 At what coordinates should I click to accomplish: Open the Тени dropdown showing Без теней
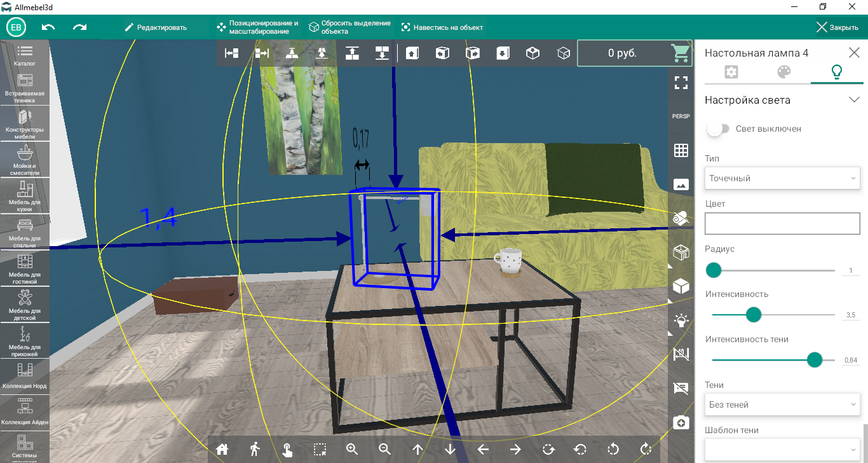coord(783,404)
